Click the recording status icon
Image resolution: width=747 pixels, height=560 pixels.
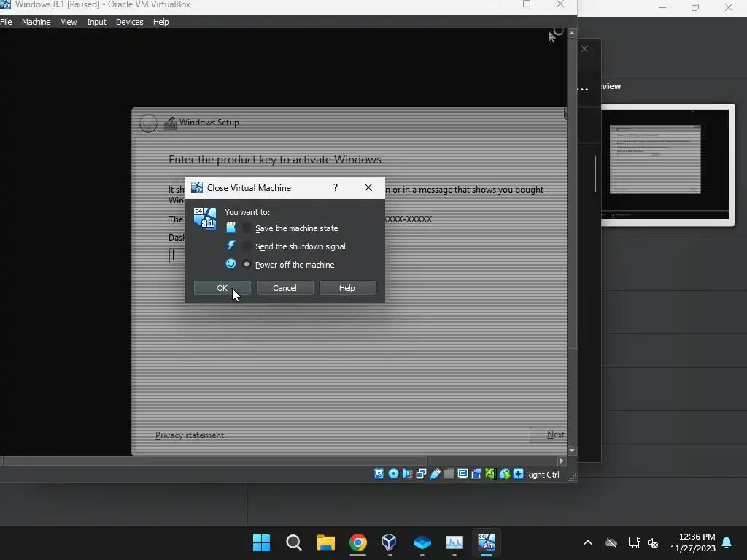coord(476,474)
